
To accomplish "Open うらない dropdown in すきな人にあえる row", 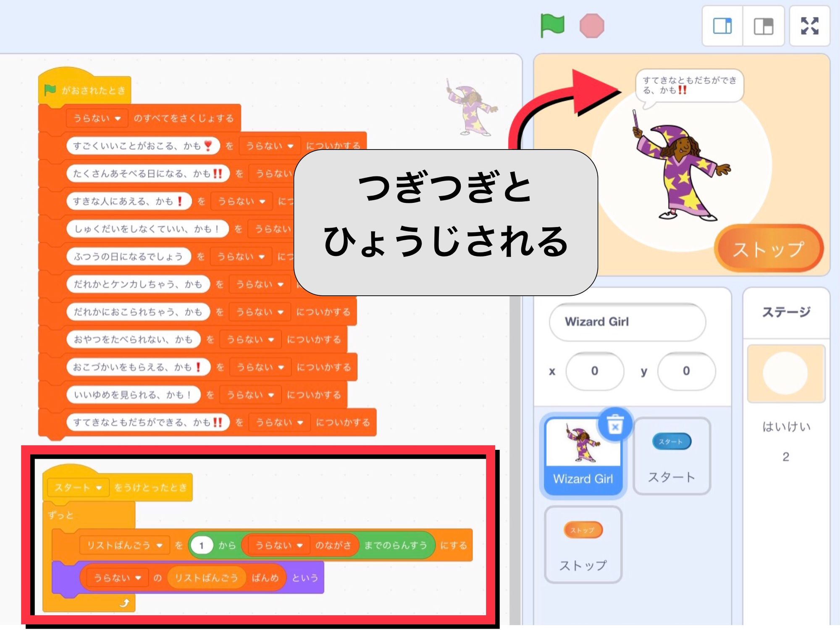I will (x=241, y=201).
